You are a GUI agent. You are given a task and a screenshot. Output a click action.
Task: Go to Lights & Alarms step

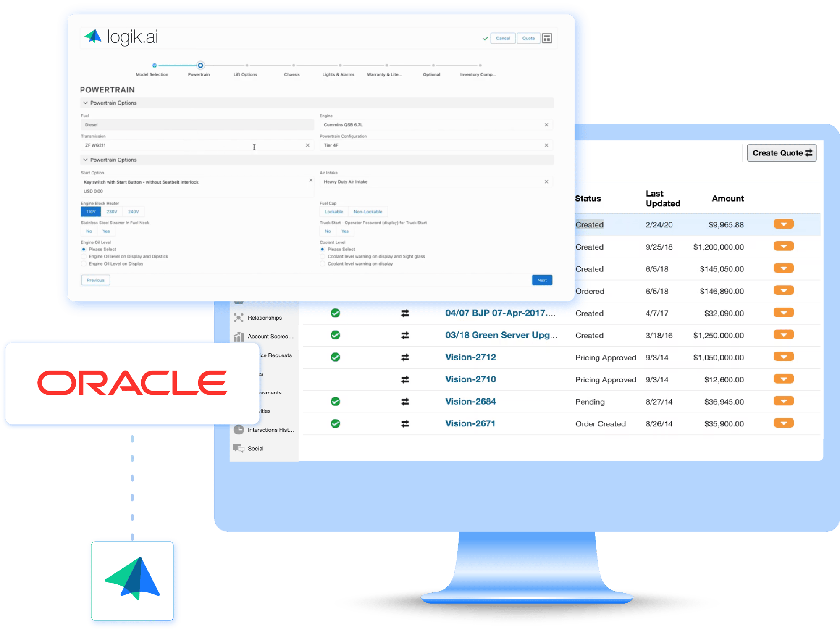340,66
